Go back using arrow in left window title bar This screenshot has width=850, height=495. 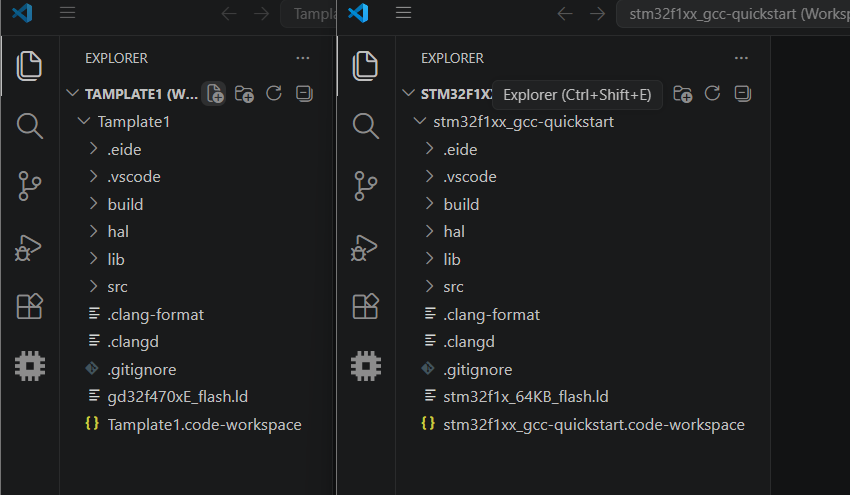pos(229,14)
